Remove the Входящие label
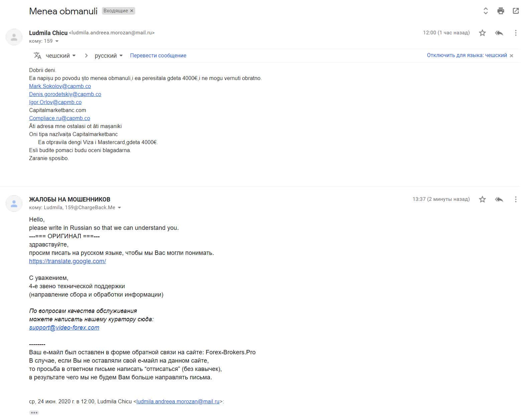This screenshot has height=420, width=526. click(132, 11)
